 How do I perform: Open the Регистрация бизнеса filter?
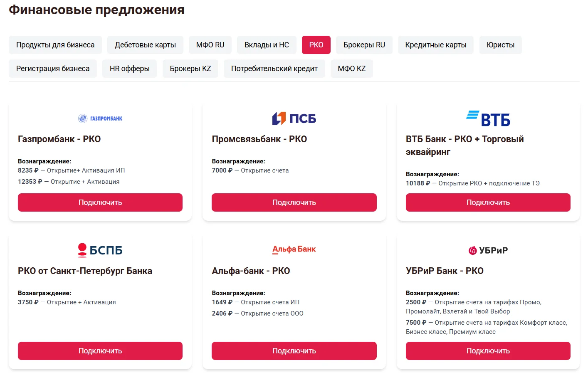52,68
